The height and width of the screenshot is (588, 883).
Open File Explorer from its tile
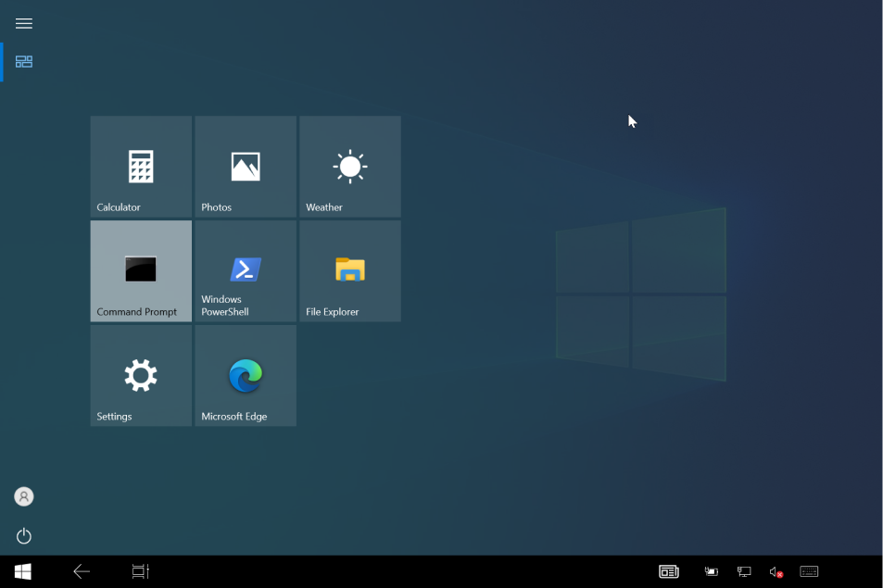coord(349,270)
